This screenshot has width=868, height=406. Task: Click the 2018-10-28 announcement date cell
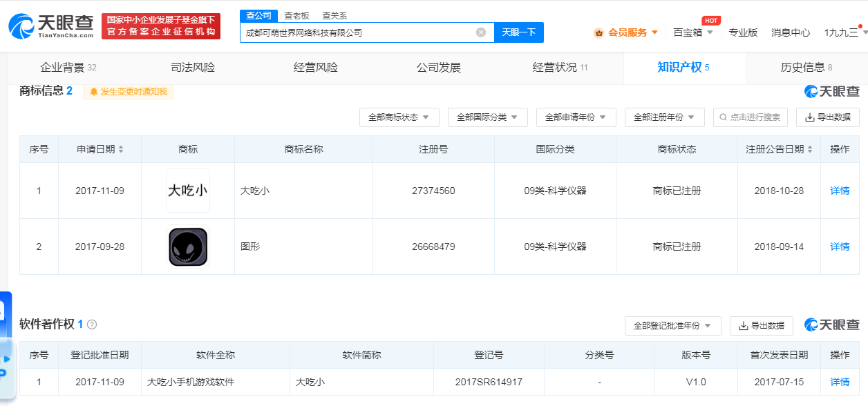click(x=779, y=191)
